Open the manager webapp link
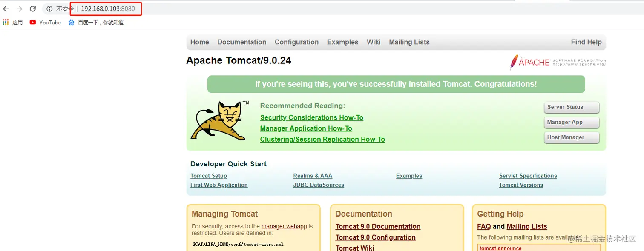This screenshot has height=251, width=644. [x=284, y=226]
